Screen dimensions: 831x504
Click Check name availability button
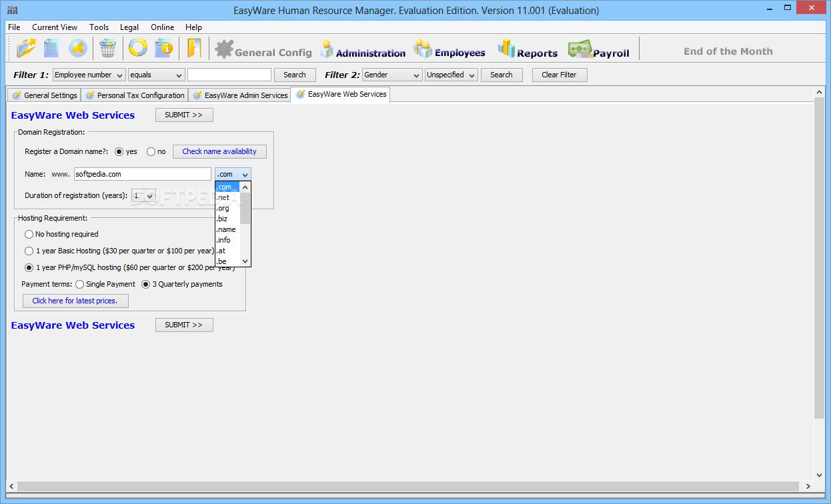pyautogui.click(x=219, y=151)
